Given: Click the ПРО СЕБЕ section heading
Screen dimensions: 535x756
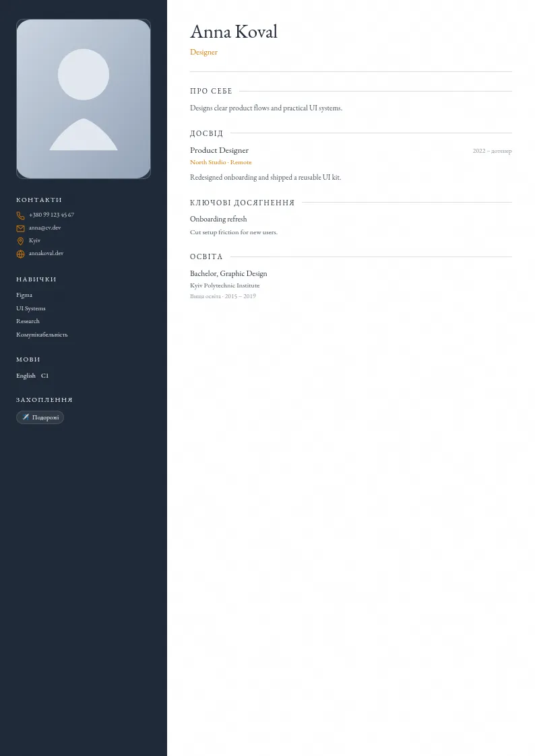Looking at the screenshot, I should [x=212, y=91].
